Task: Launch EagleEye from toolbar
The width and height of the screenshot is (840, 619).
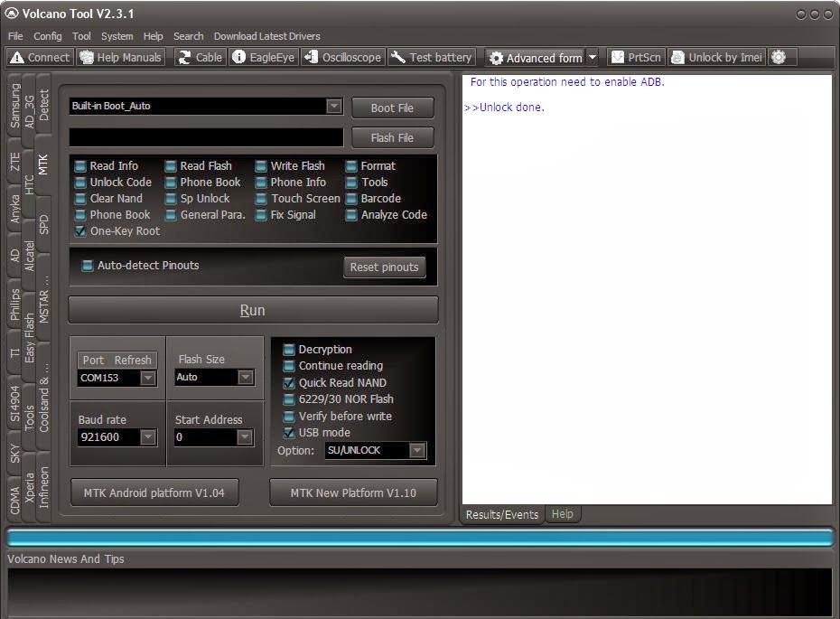Action: (x=263, y=57)
